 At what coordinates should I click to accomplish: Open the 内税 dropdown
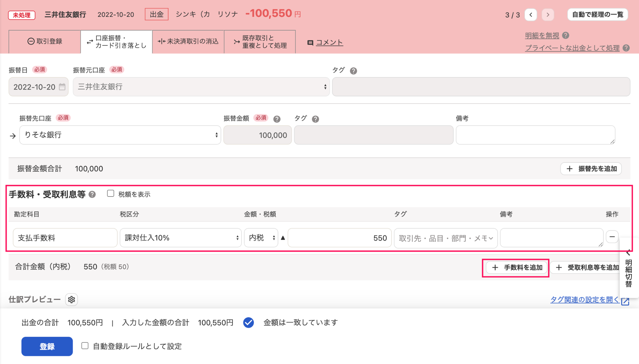tap(261, 238)
